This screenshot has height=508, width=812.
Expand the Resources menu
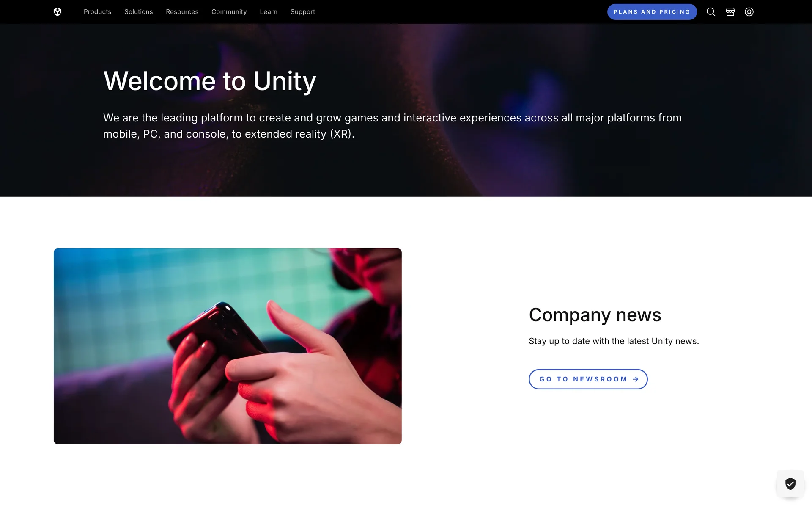pyautogui.click(x=182, y=12)
